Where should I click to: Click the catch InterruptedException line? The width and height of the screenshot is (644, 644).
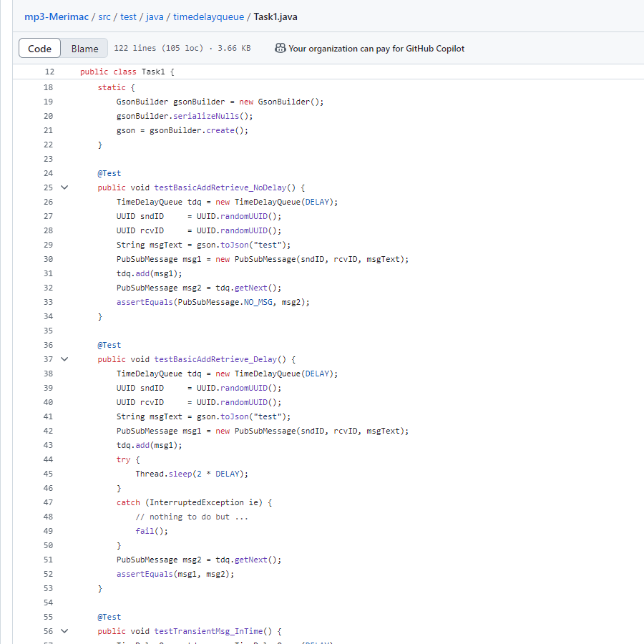pyautogui.click(x=194, y=503)
